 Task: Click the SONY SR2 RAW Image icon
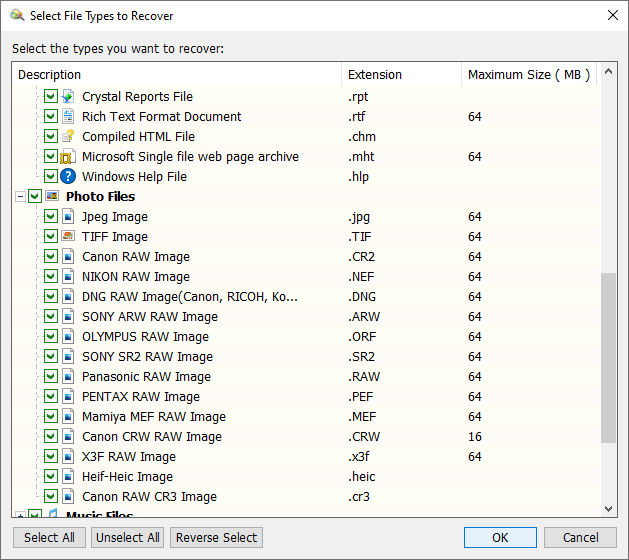pos(68,357)
